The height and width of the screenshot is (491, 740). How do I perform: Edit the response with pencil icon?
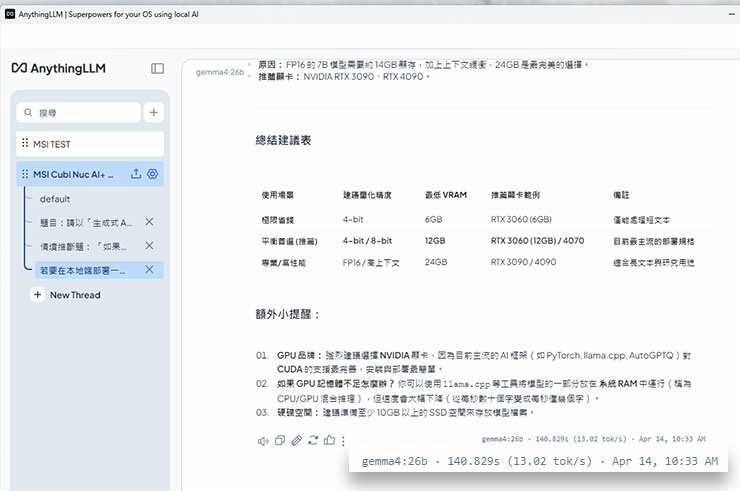[x=296, y=440]
